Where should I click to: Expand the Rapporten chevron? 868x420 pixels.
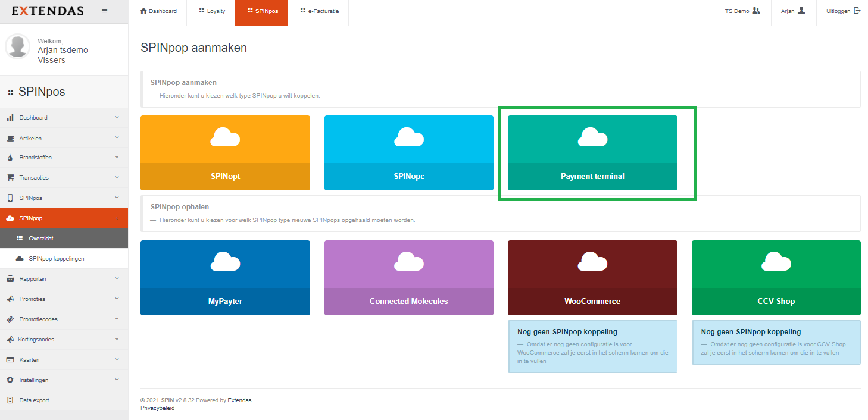pyautogui.click(x=117, y=278)
